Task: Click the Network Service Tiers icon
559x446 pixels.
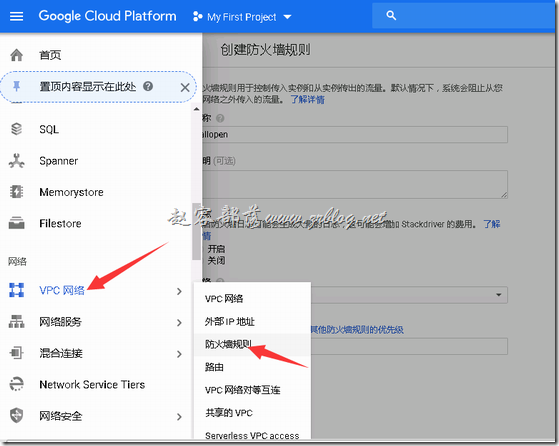Action: click(x=16, y=384)
